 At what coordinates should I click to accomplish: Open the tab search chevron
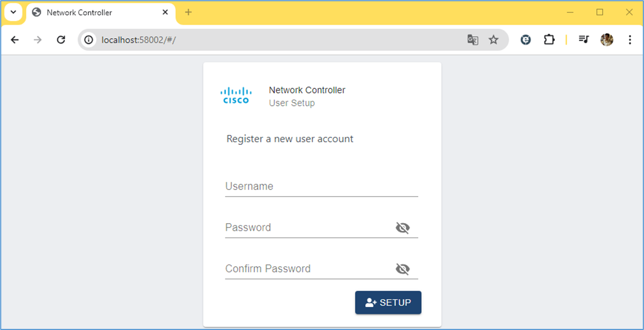[x=13, y=12]
